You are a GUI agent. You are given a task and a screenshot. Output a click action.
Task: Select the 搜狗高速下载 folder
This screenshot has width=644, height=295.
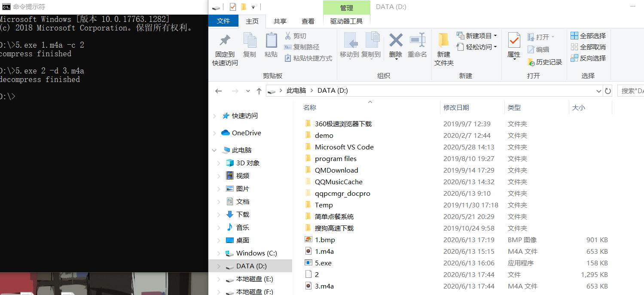click(334, 228)
